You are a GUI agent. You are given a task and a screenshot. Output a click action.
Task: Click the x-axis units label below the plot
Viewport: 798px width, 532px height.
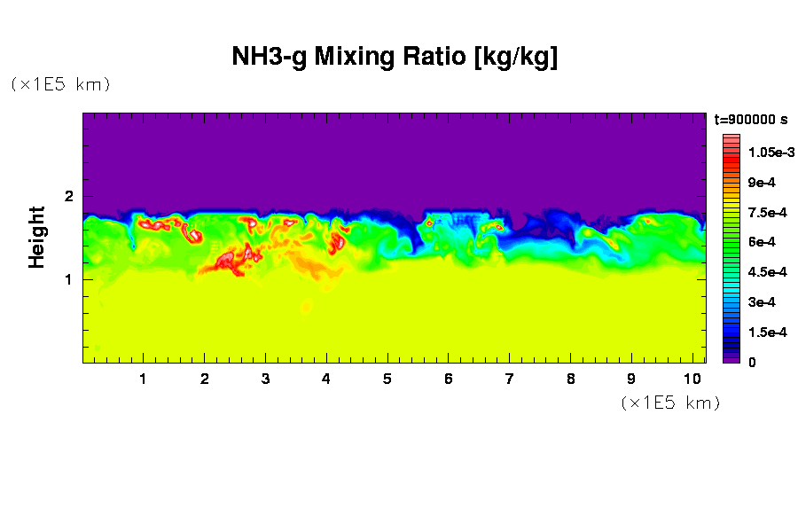click(669, 403)
